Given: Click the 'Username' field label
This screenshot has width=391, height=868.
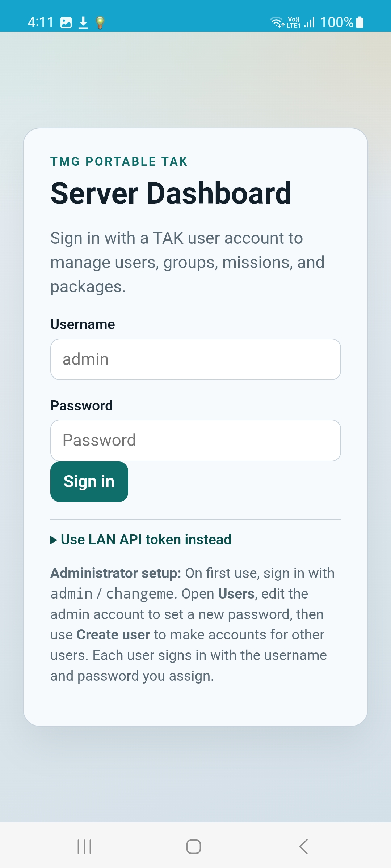Looking at the screenshot, I should tap(83, 324).
